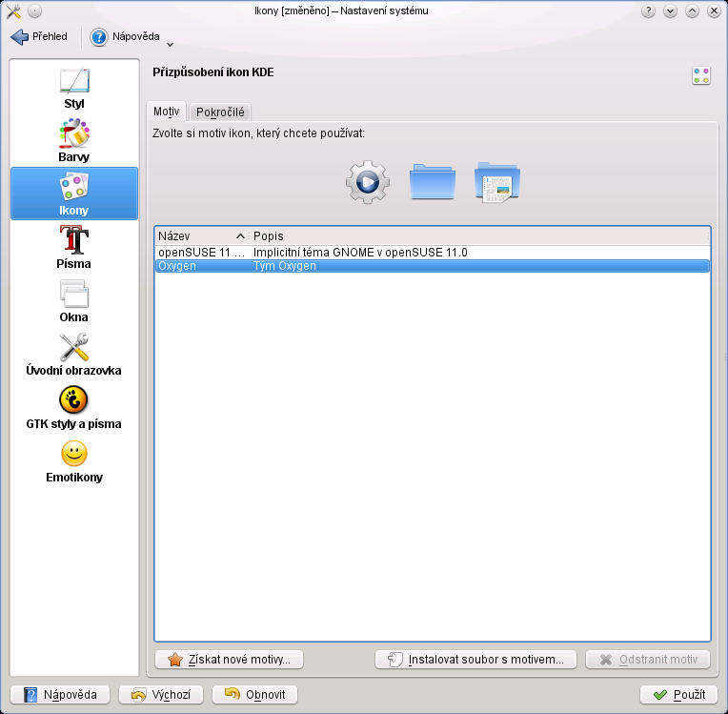Open the Barvy color settings
728x714 pixels.
click(x=73, y=141)
